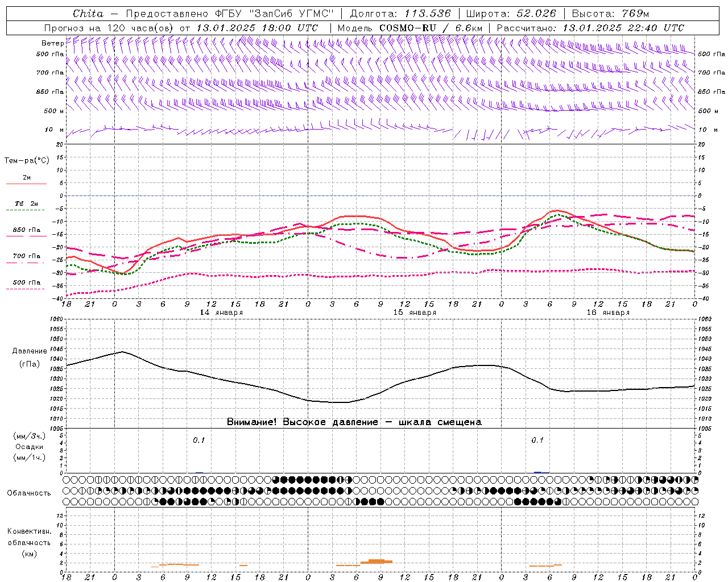Click the "15 января" date label
The width and height of the screenshot is (728, 582).
[x=415, y=313]
